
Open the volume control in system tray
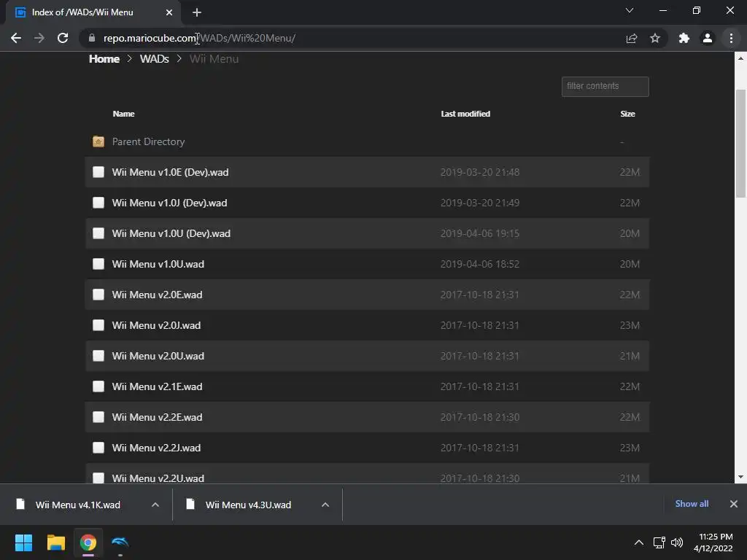pyautogui.click(x=676, y=542)
